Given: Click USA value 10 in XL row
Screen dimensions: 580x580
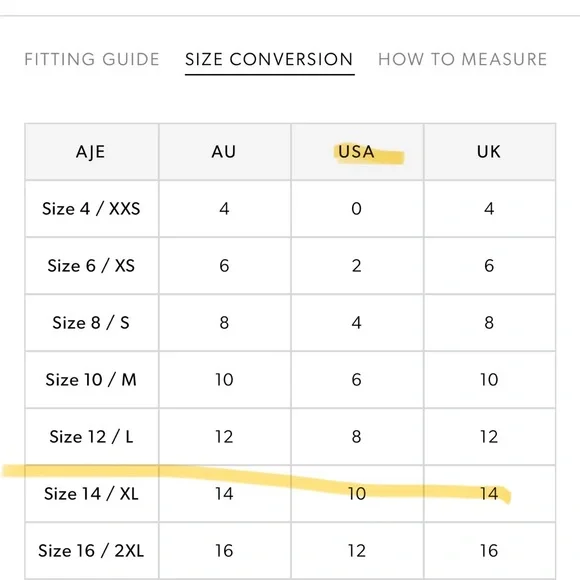Looking at the screenshot, I should 357,494.
